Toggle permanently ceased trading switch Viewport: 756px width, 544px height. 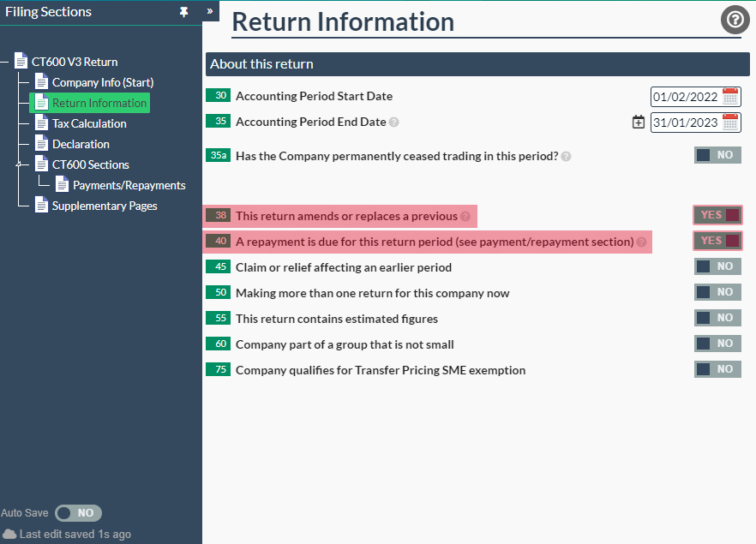tap(717, 155)
